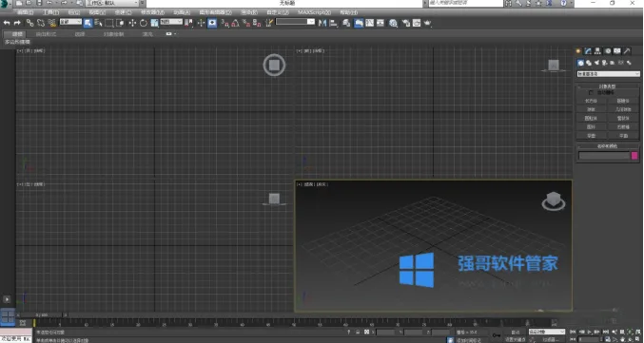The height and width of the screenshot is (343, 644).
Task: Click the 茶壶 button
Action: (592, 135)
